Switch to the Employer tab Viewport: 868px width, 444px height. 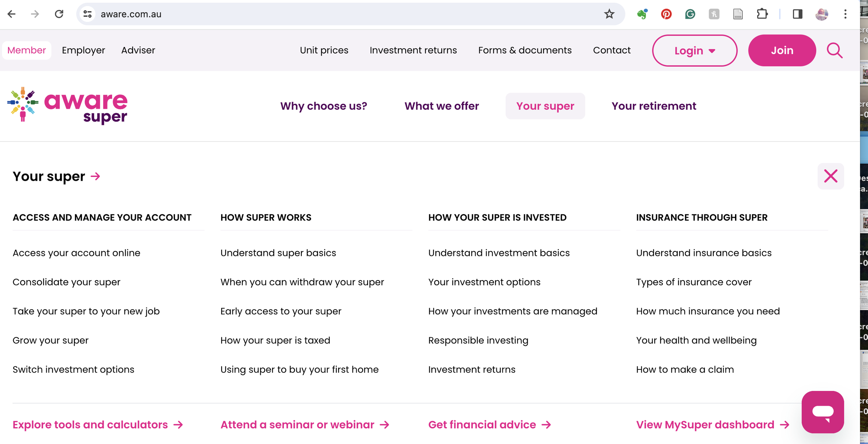click(83, 50)
